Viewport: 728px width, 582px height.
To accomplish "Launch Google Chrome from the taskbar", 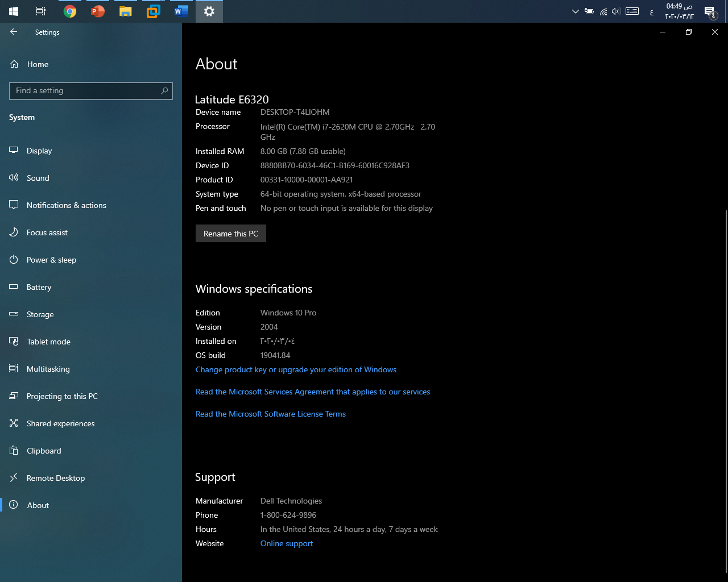I will tap(70, 11).
